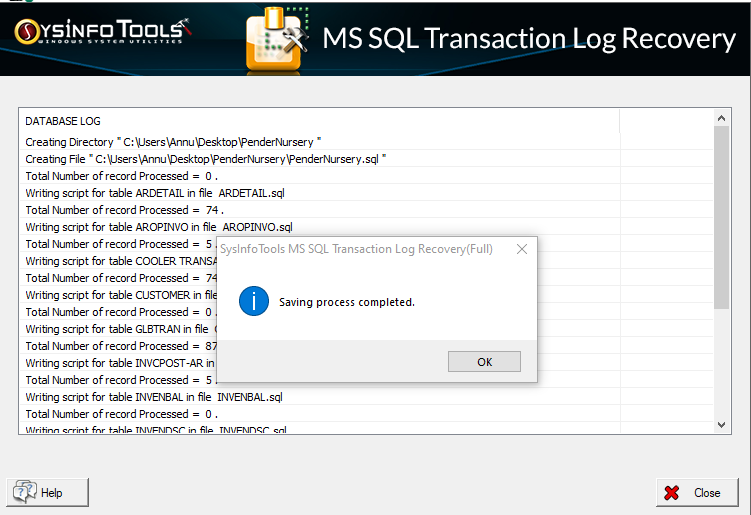Select the Creating File PenderNursery.sql row
751x515 pixels.
205,159
